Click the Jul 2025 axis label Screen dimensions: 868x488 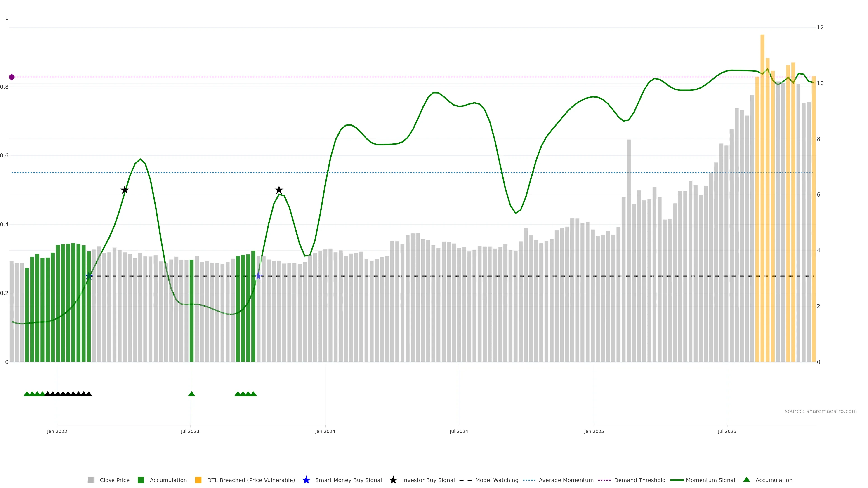pyautogui.click(x=727, y=431)
